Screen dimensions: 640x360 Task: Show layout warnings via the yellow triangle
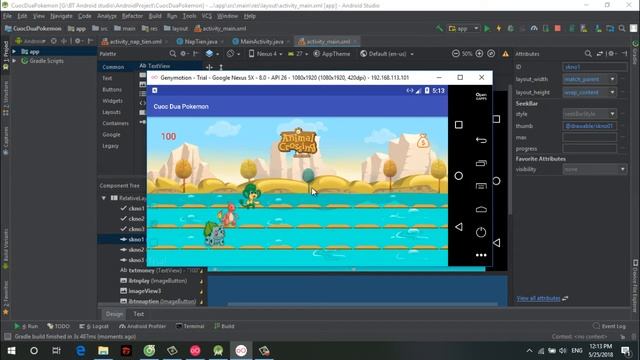point(505,54)
